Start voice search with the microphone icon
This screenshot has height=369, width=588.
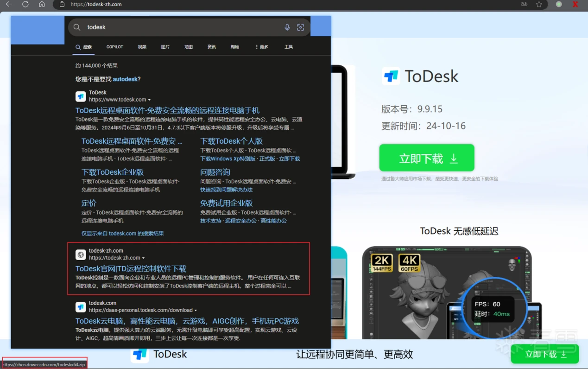click(287, 27)
